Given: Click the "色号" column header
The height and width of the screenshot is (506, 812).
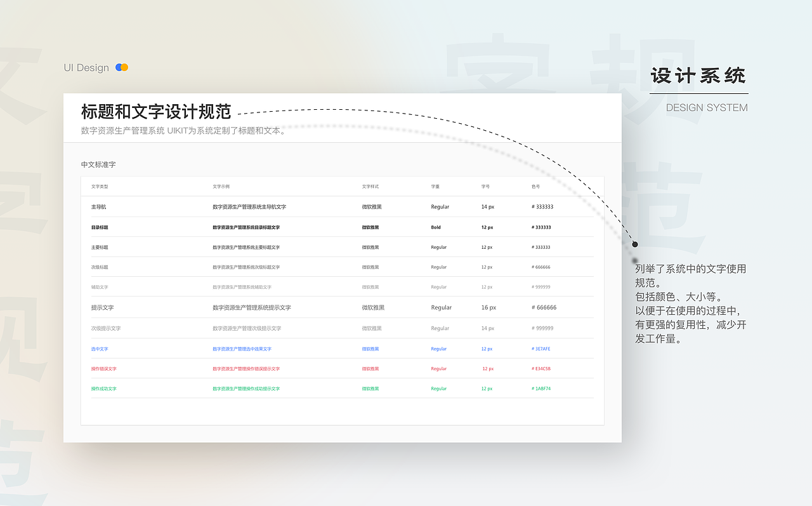Looking at the screenshot, I should tap(537, 186).
